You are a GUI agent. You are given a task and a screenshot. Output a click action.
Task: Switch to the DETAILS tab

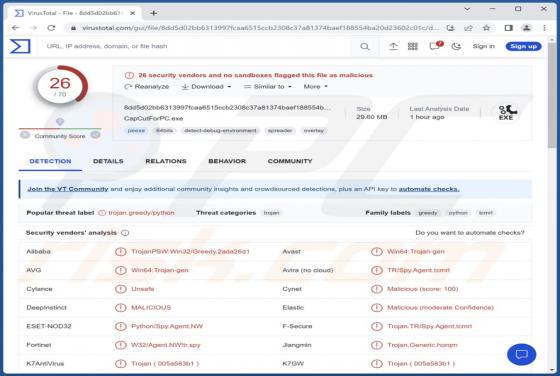pyautogui.click(x=108, y=161)
